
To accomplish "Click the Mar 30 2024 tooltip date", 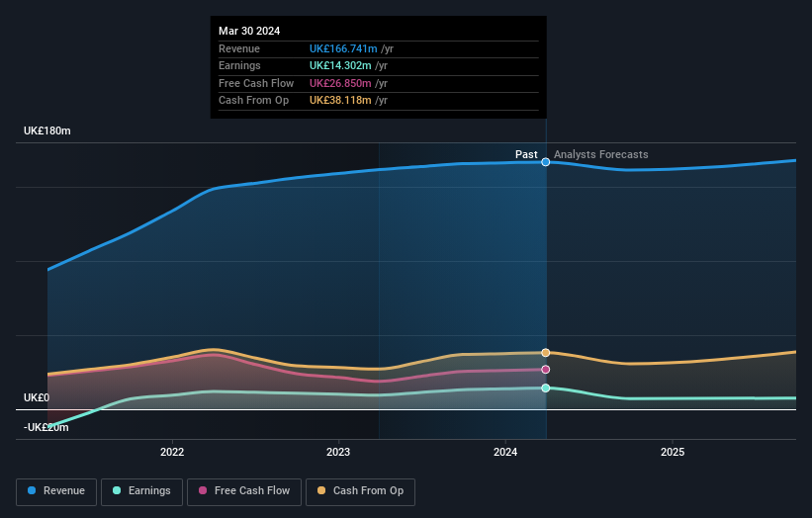I will tap(249, 31).
